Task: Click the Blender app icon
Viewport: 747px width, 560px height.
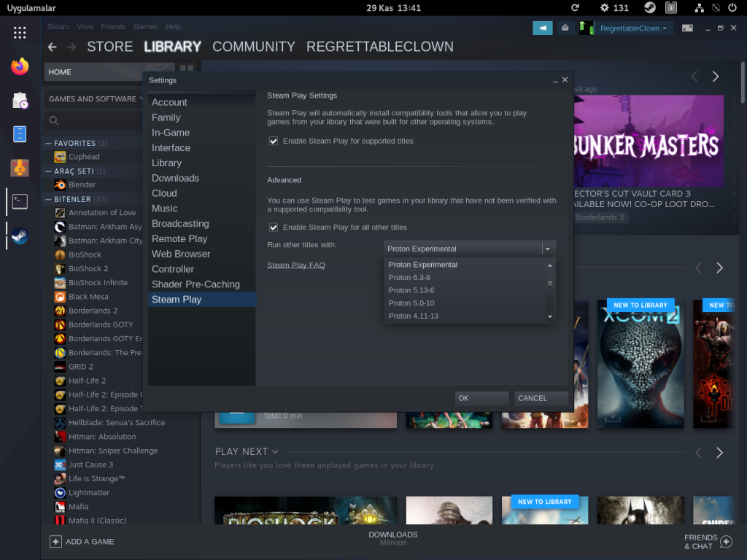Action: pyautogui.click(x=60, y=184)
